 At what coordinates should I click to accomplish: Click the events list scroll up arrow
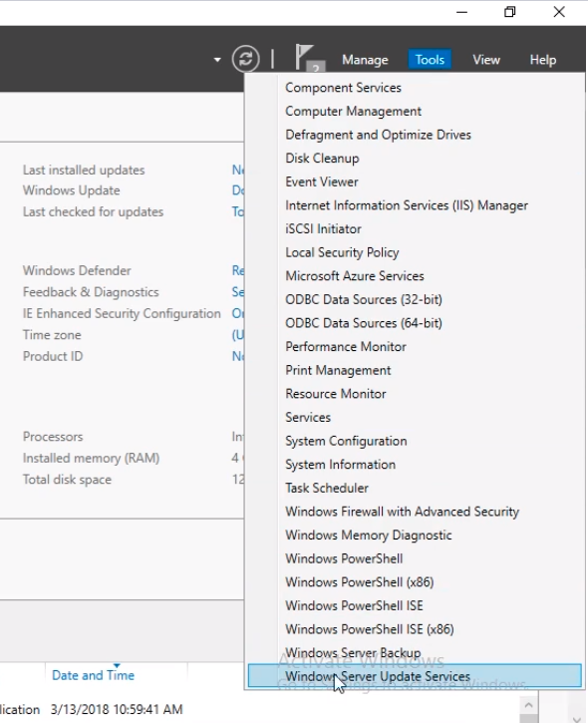point(528,705)
